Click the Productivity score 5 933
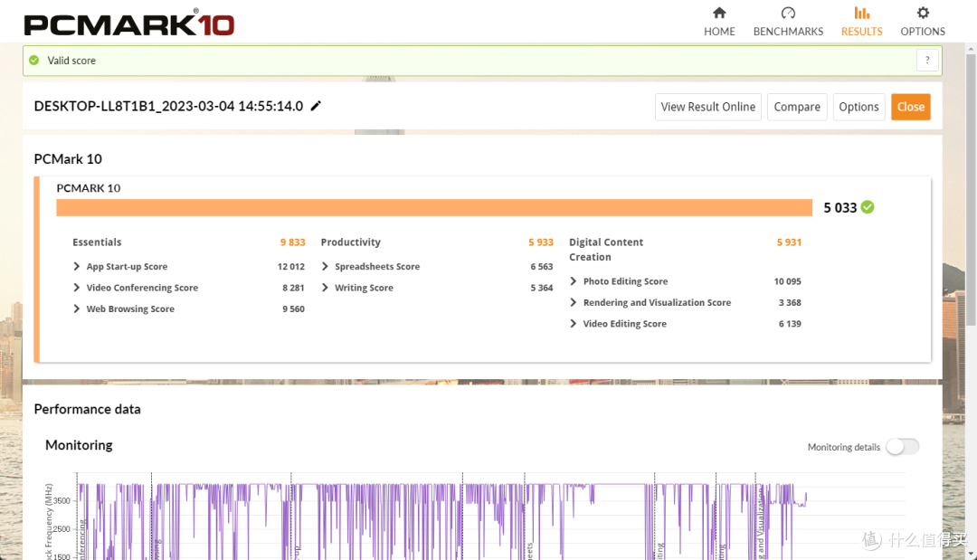 540,242
